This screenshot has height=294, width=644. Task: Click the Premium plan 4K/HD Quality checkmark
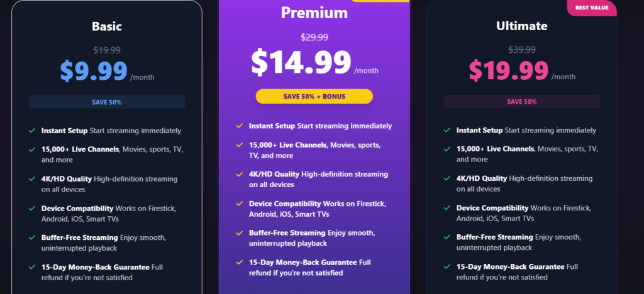tap(240, 174)
